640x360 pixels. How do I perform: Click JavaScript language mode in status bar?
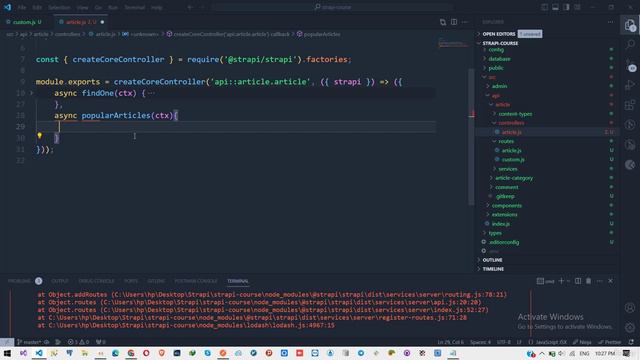point(550,342)
